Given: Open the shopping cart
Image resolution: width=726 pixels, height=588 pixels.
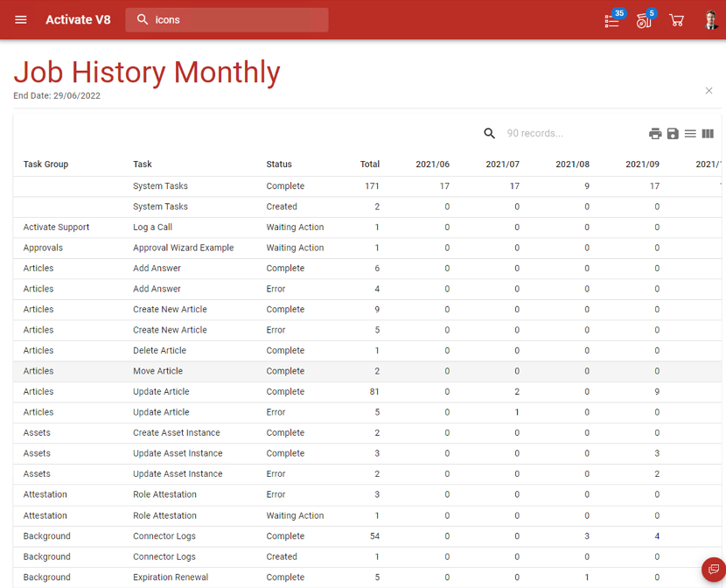Looking at the screenshot, I should tap(676, 20).
